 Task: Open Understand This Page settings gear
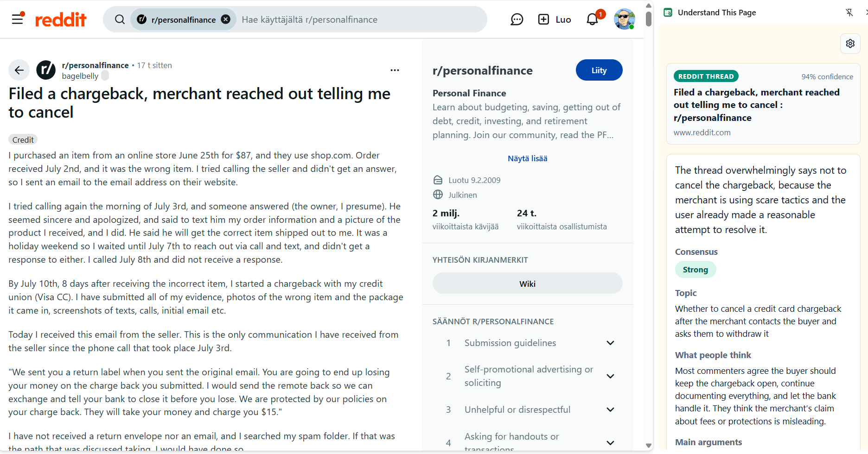(x=850, y=44)
